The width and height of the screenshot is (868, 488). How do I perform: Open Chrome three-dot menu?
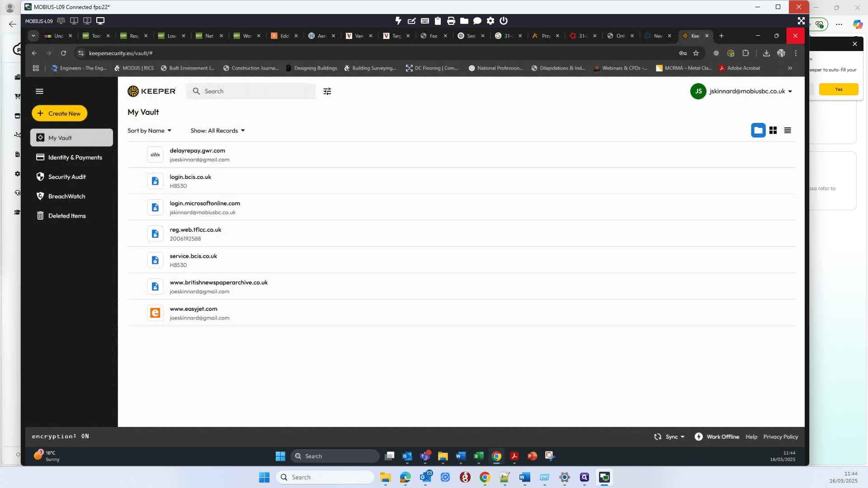pos(796,53)
